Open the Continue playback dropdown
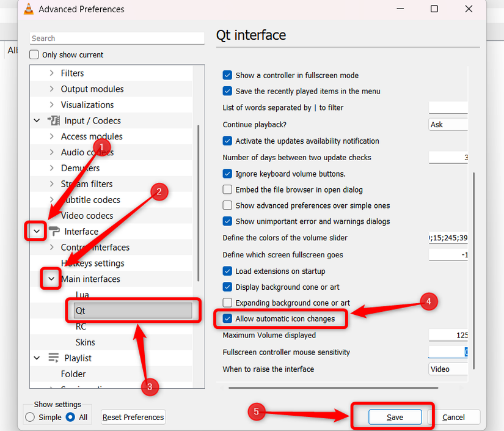 448,124
